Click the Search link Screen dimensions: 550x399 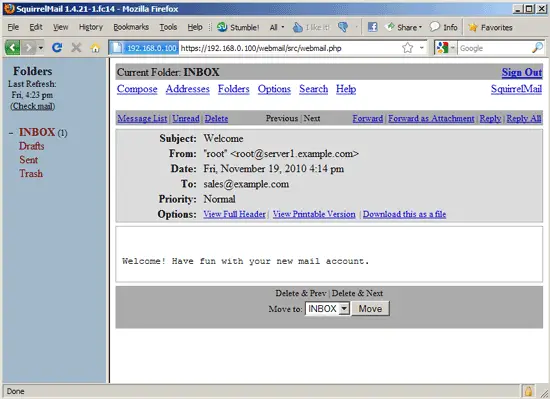(x=314, y=89)
